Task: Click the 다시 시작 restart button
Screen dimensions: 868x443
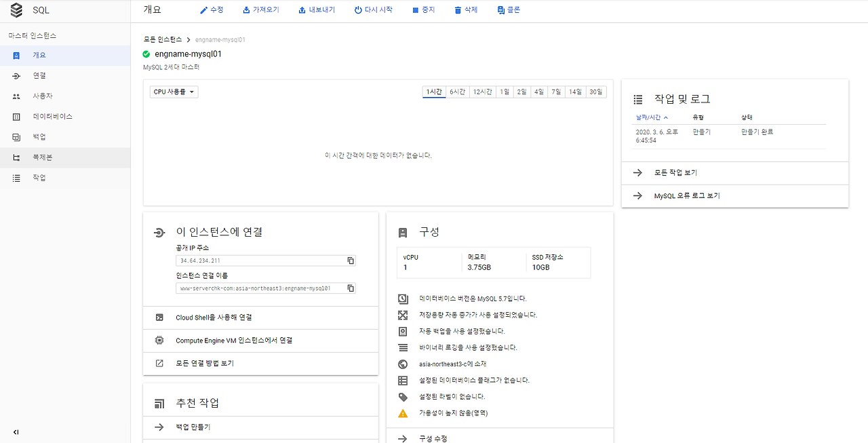Action: 373,10
